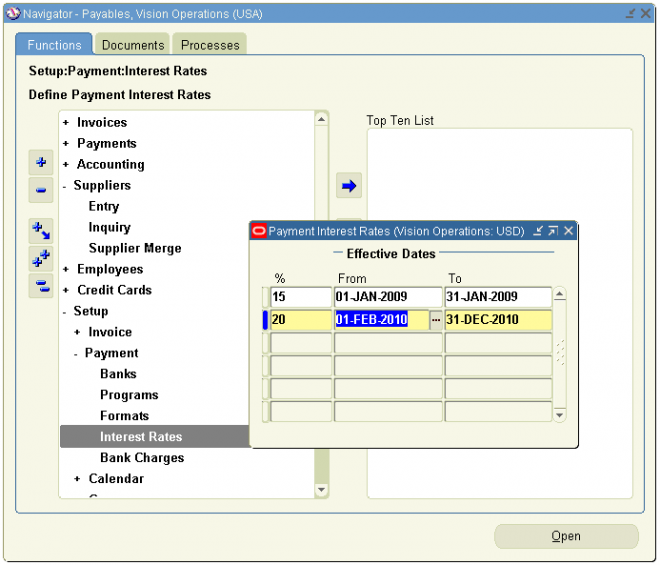Screen dimensions: 660x565
Task: Select the highlighted Interest Rates item
Action: coord(155,437)
